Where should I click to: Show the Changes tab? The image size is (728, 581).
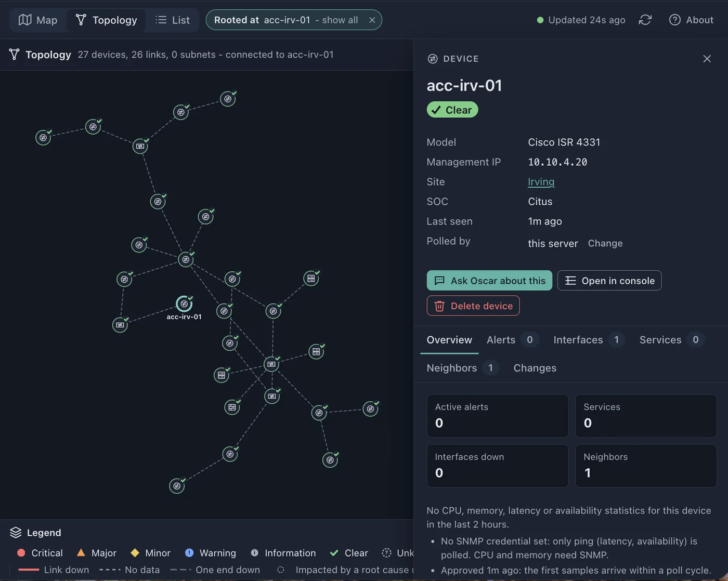535,368
